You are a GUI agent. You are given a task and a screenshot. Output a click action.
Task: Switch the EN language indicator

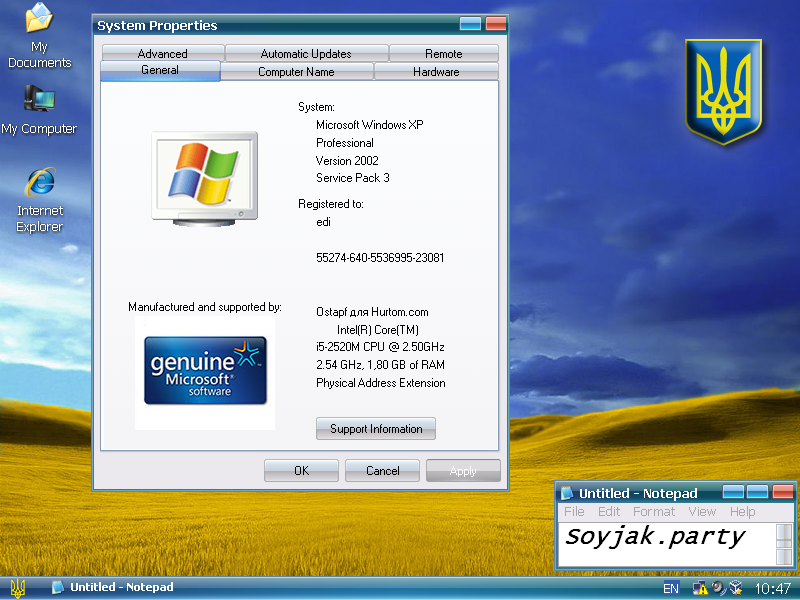(671, 589)
